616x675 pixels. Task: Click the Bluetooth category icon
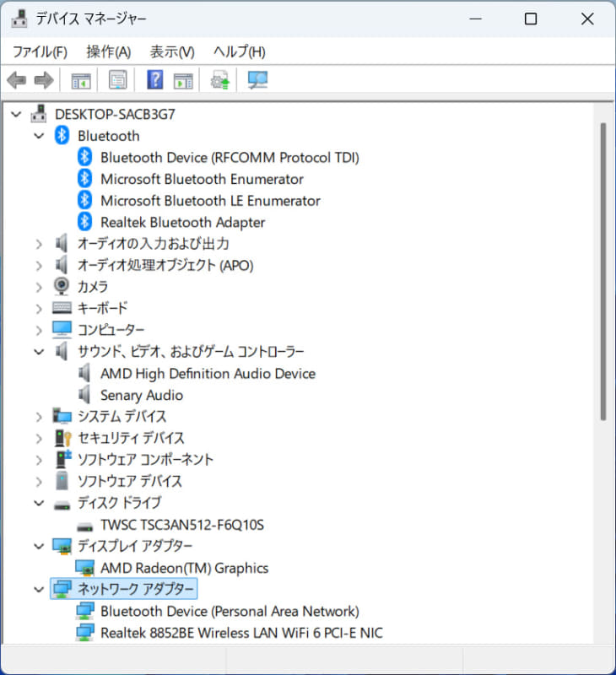[x=62, y=136]
